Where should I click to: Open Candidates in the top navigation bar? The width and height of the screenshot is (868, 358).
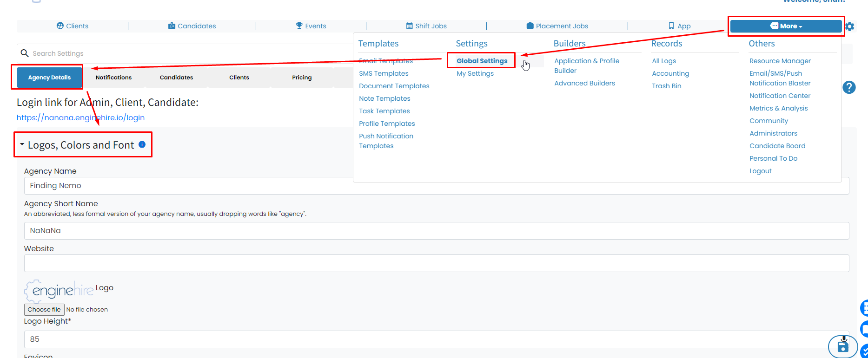click(192, 26)
